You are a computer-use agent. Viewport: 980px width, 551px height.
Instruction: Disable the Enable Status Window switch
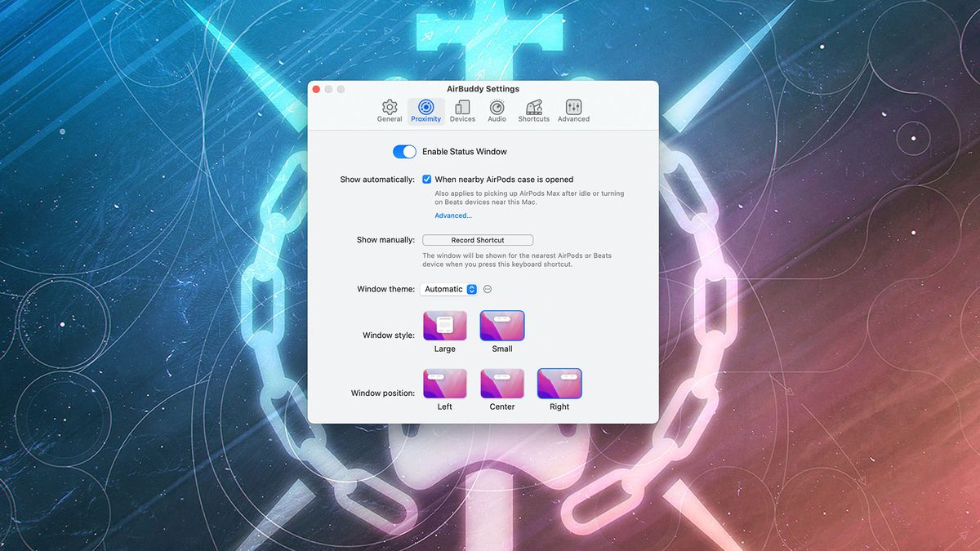404,151
